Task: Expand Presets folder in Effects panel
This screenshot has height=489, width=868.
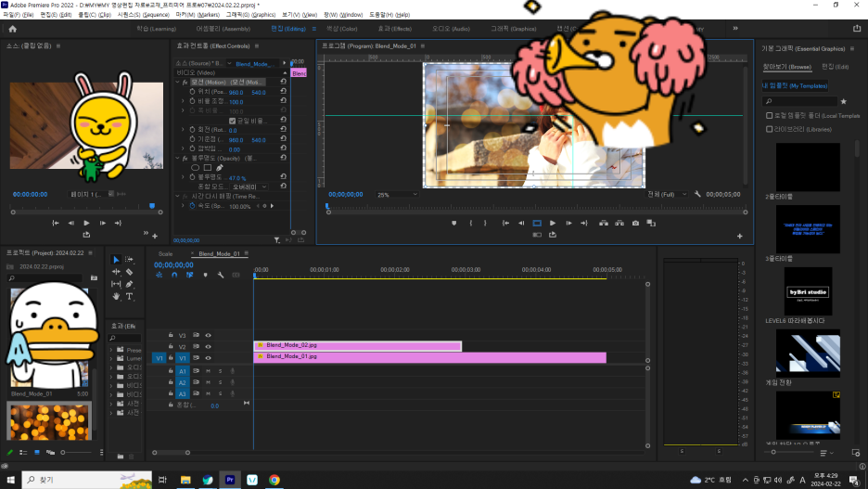Action: click(x=111, y=350)
